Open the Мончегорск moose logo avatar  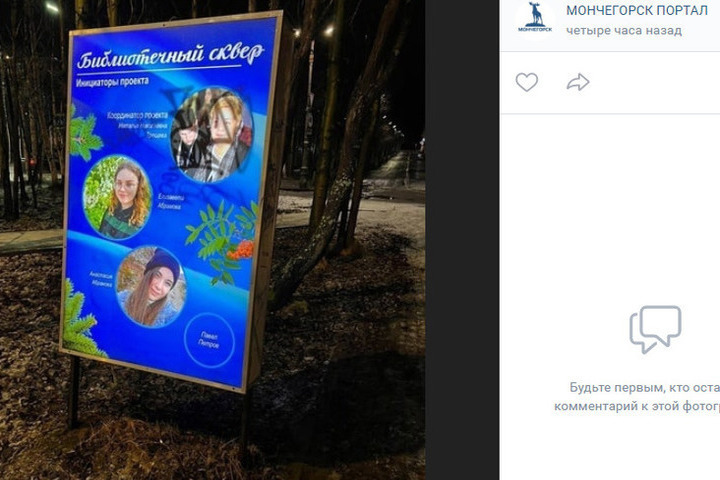[x=534, y=19]
